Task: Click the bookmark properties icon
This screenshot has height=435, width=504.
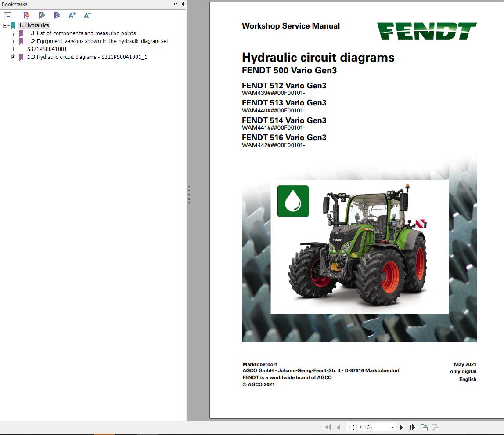Action: tap(57, 15)
